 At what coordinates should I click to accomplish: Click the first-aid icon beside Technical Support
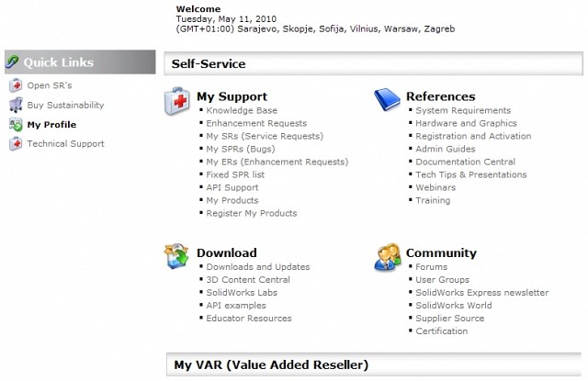16,144
